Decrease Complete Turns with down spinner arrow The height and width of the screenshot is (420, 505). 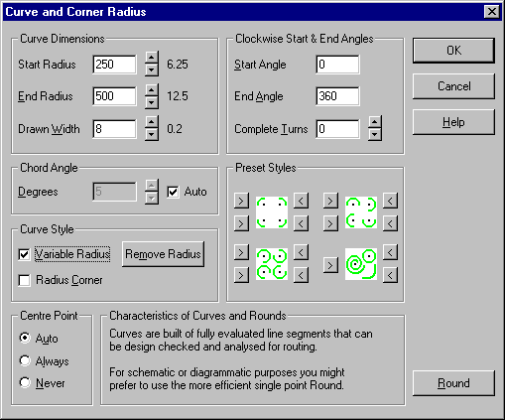[375, 134]
